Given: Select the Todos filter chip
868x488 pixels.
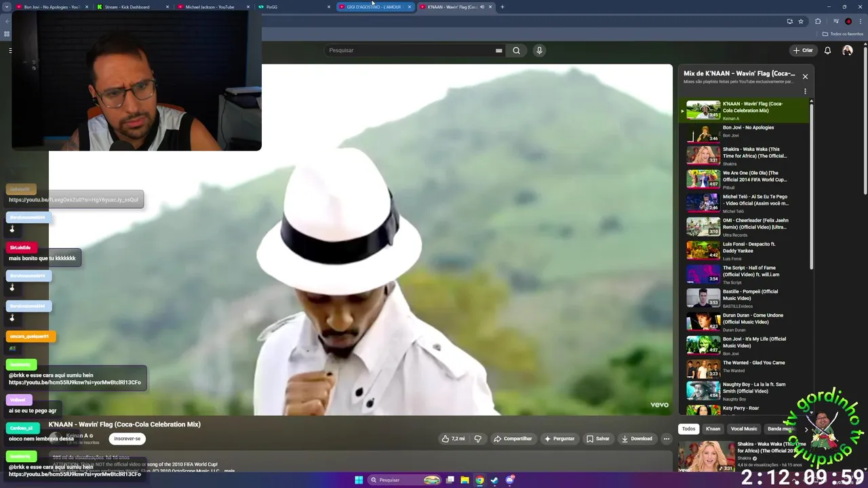Looking at the screenshot, I should (688, 428).
